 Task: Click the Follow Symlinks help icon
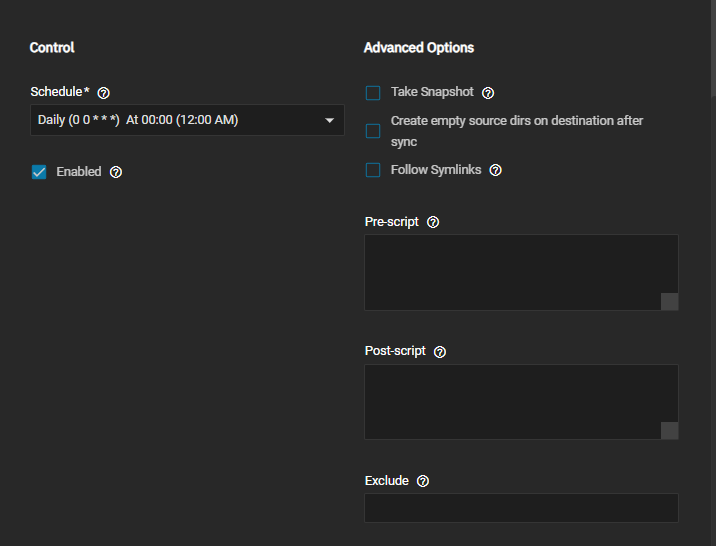coord(495,171)
